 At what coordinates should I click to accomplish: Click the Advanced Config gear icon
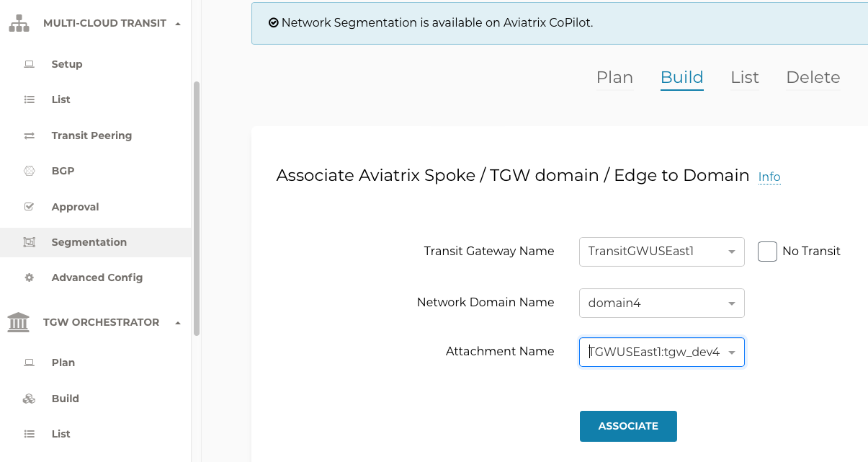tap(29, 277)
